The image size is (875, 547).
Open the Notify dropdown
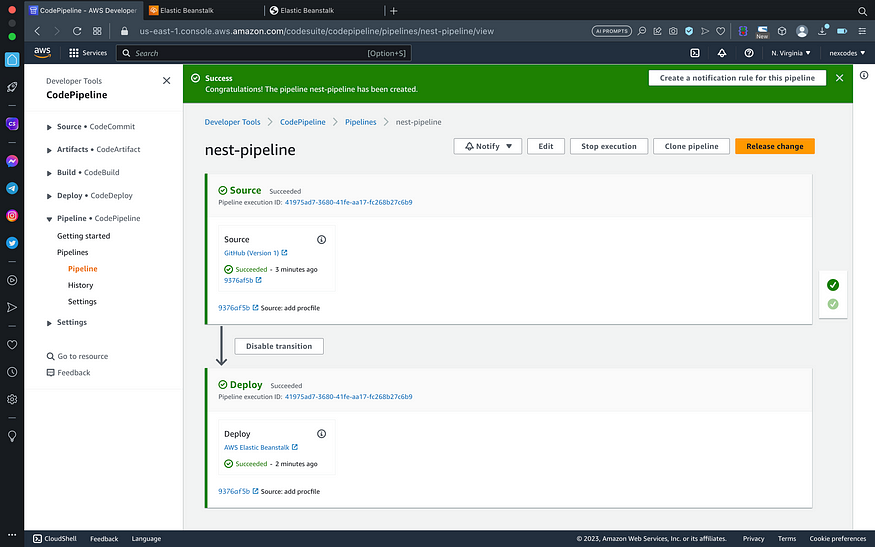point(488,146)
